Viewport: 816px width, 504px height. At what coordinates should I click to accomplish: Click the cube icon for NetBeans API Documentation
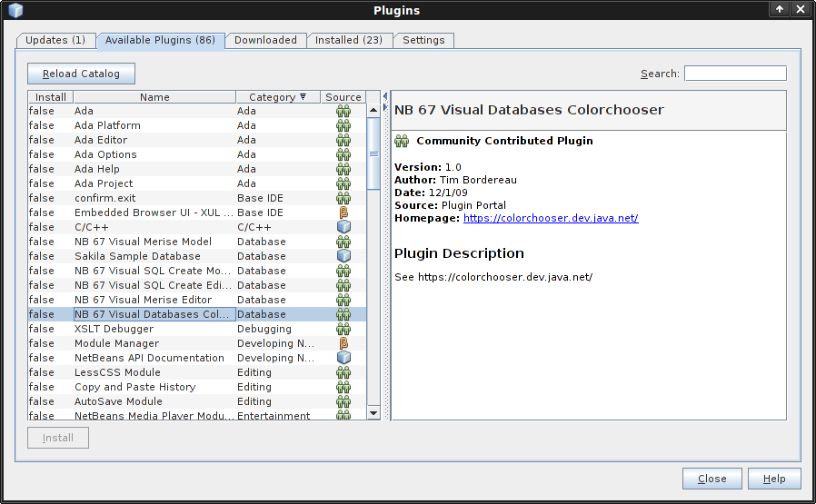point(343,357)
